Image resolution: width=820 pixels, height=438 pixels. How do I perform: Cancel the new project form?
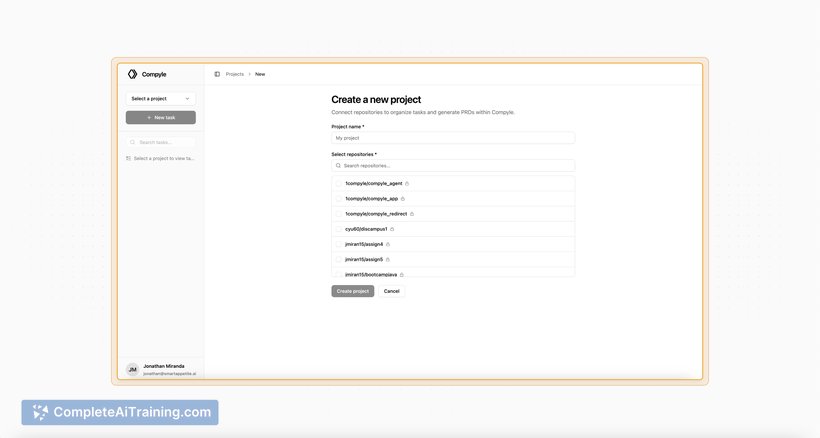392,291
